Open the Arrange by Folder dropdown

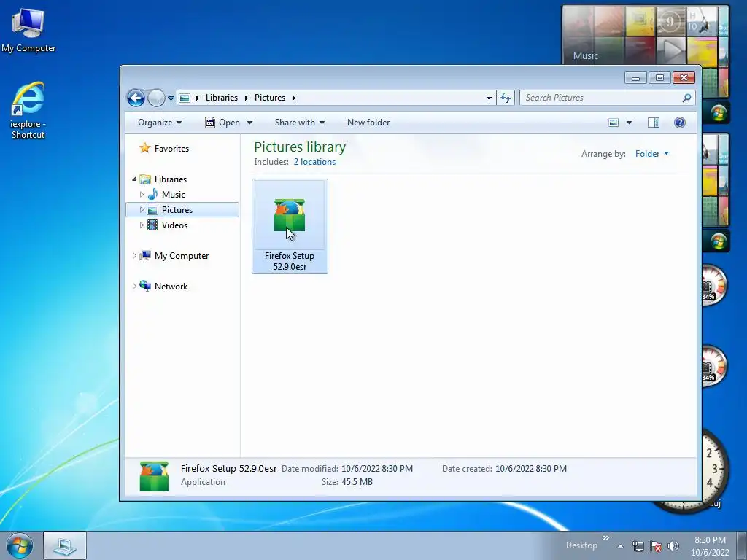(652, 154)
